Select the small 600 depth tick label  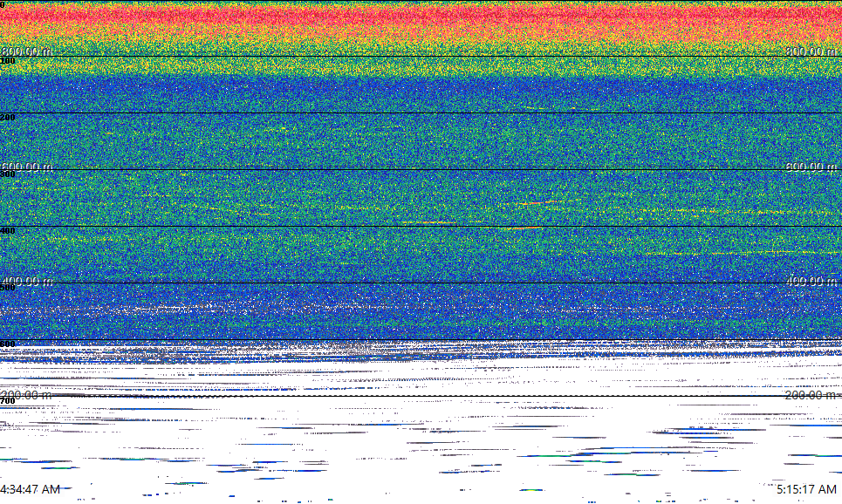tap(8, 344)
